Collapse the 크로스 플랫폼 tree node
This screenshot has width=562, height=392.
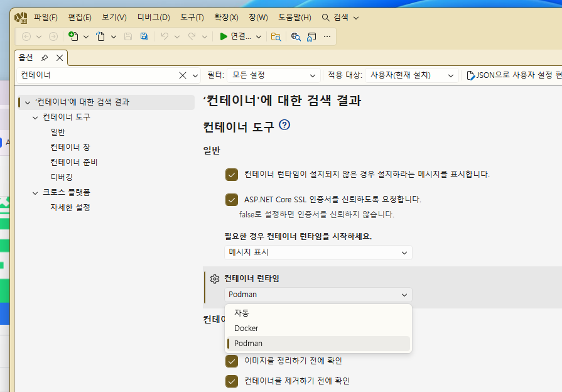[35, 193]
